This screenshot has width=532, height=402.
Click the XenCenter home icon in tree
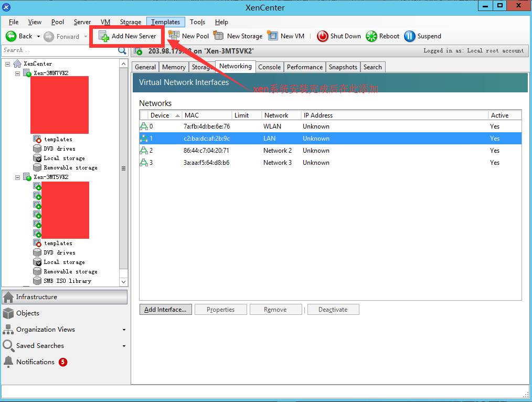click(x=17, y=64)
